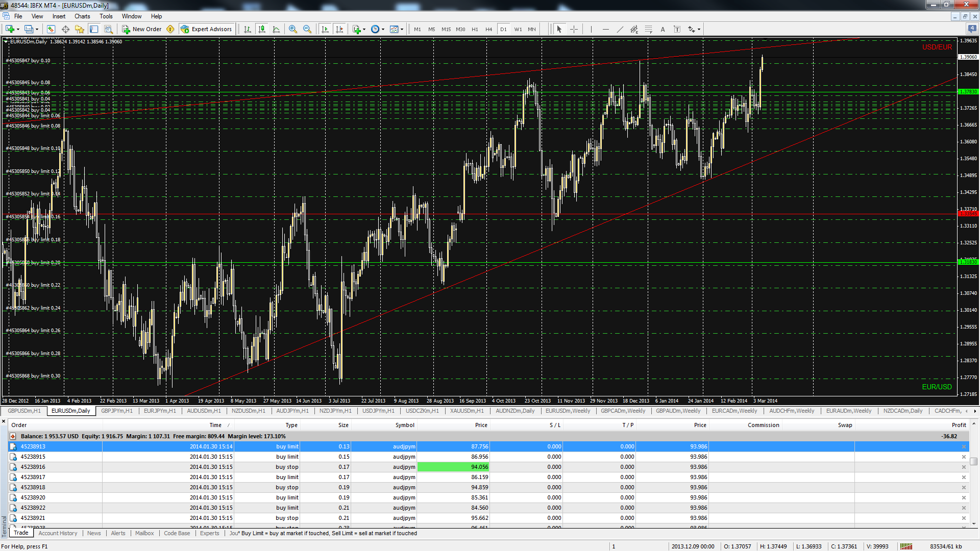The width and height of the screenshot is (980, 551).
Task: Expand the New Chart dropdown arrow
Action: (18, 29)
